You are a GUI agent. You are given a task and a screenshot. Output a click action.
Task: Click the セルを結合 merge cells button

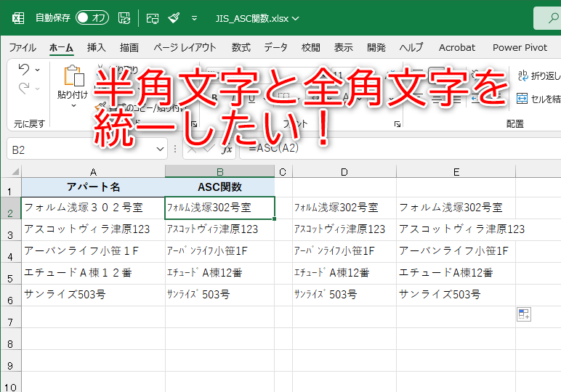pyautogui.click(x=538, y=99)
